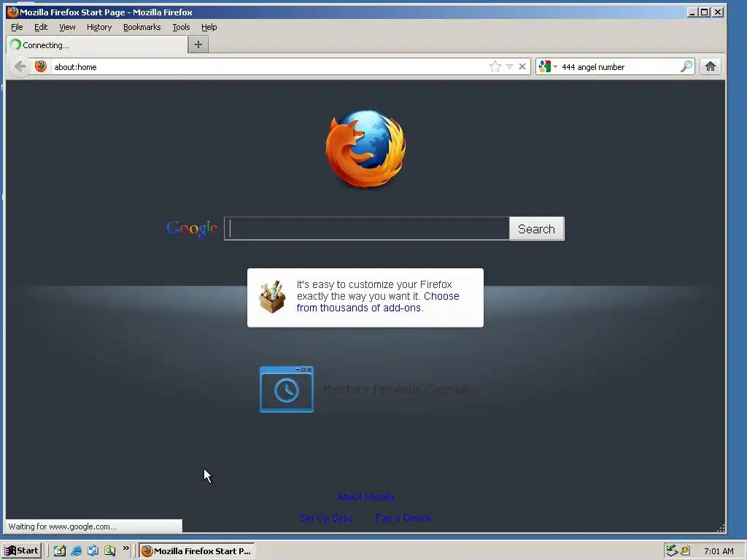Screen dimensions: 747x560
Task: Click the network tray icon
Action: pos(672,551)
